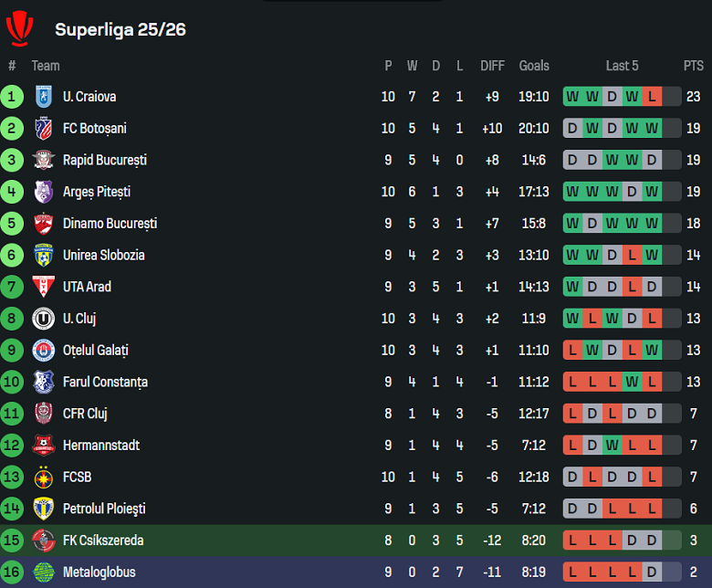Click U. Craiova's most recent loss badge

click(652, 97)
